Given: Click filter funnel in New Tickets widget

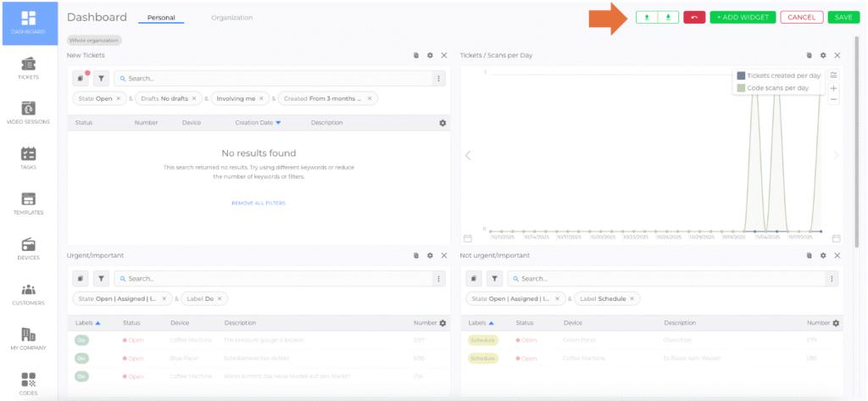Looking at the screenshot, I should 101,79.
